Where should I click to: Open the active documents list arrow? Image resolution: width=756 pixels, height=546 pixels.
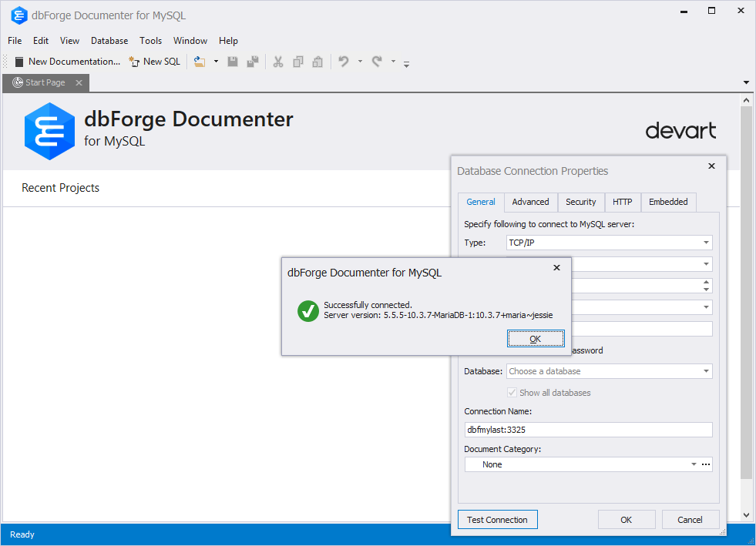coord(746,82)
